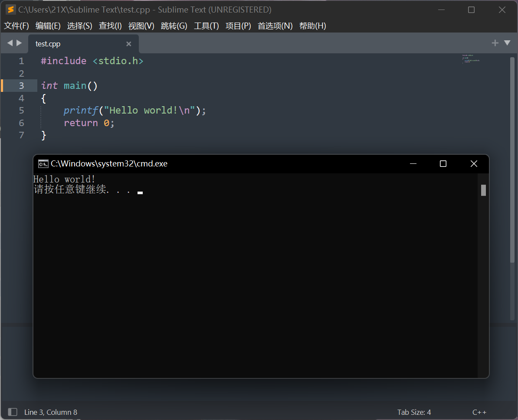
Task: Click 请按任意键继续 prompt in cmd
Action: (70, 189)
